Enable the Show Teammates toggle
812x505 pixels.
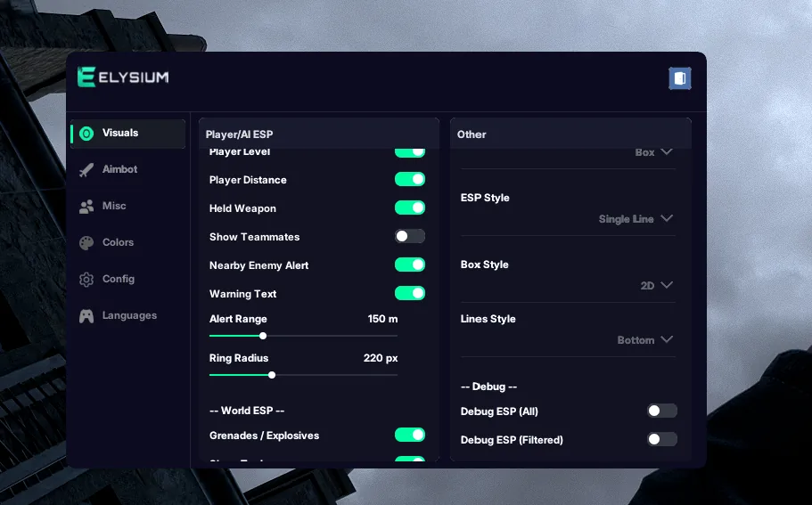pos(410,236)
